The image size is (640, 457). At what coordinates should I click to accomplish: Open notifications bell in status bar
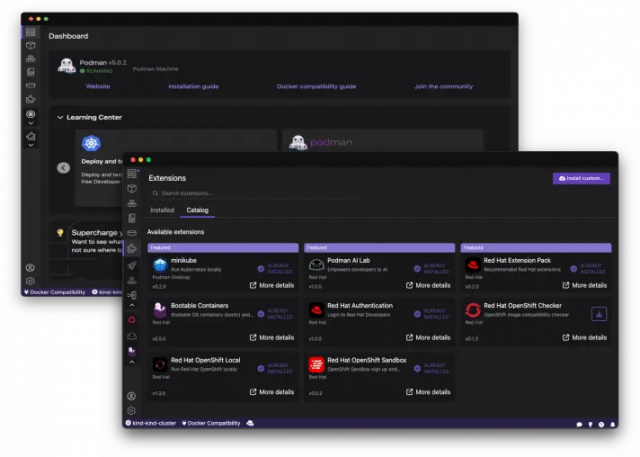tap(613, 424)
